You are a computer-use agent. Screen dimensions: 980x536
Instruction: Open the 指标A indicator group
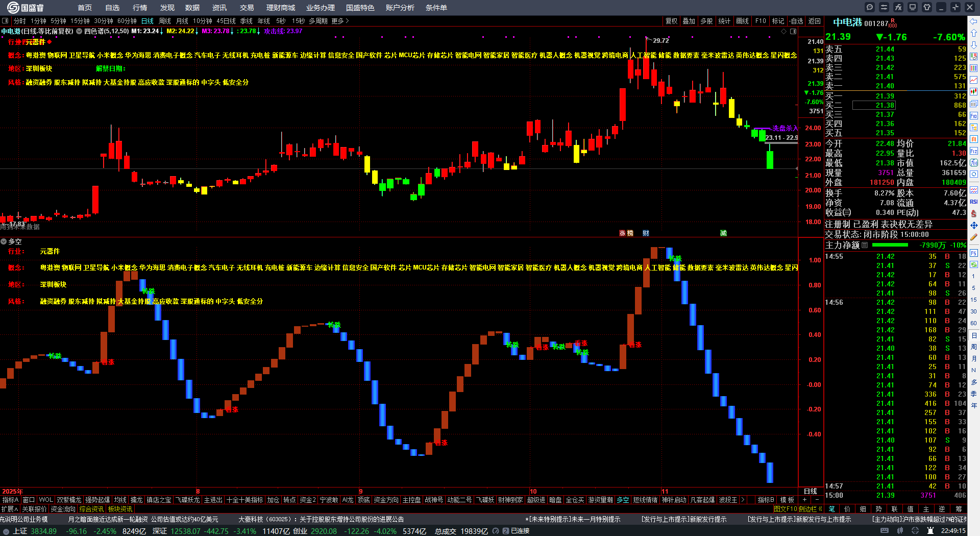point(10,500)
